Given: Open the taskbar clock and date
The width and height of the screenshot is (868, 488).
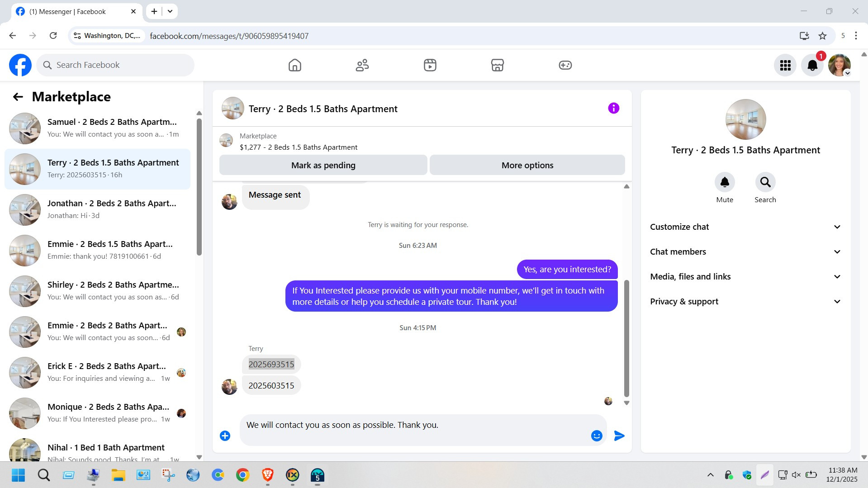Looking at the screenshot, I should (842, 475).
